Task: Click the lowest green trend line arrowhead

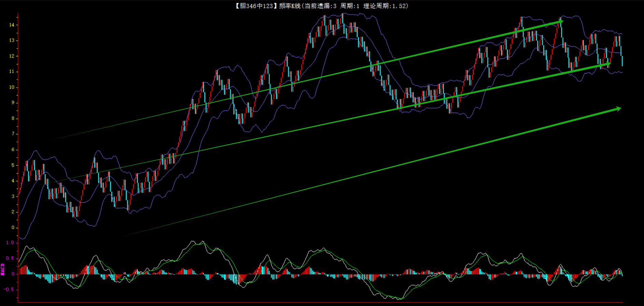Action: pos(618,108)
